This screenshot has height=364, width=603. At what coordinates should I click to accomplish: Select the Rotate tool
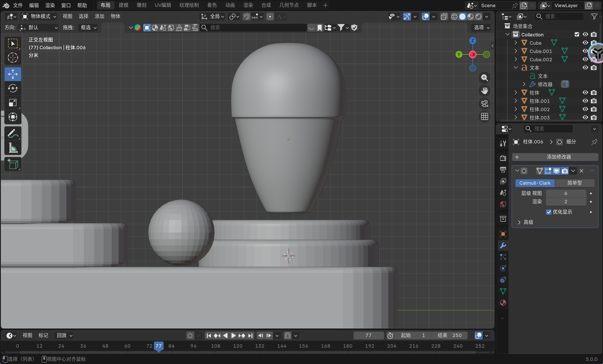click(x=13, y=88)
